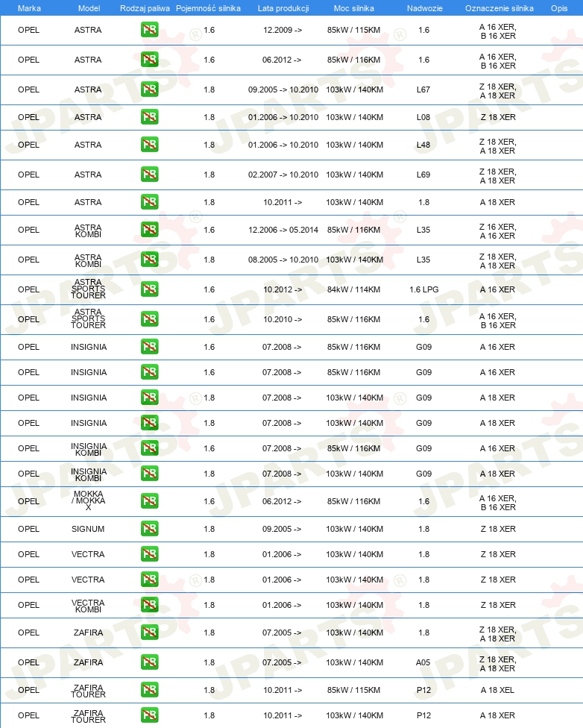Click fuel icon in Zafira A05 row
Image resolution: width=583 pixels, height=728 pixels.
149,662
